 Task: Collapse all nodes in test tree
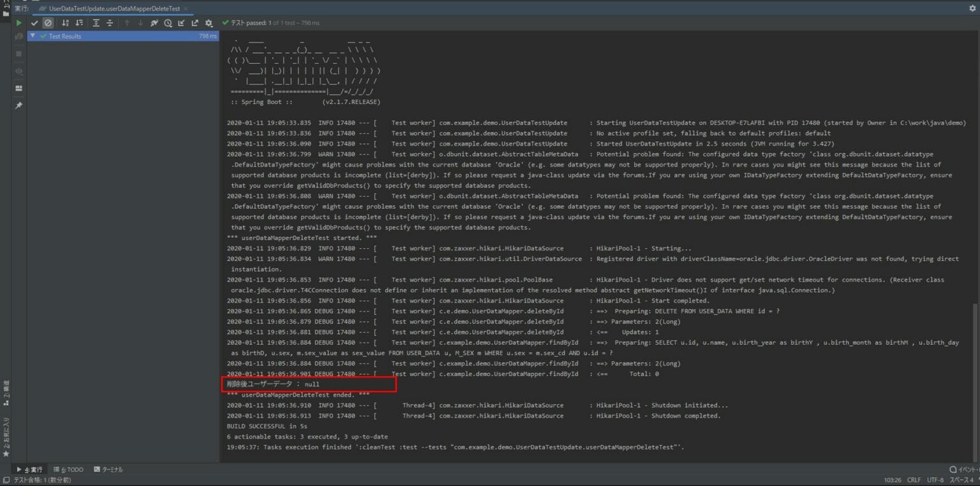[109, 22]
